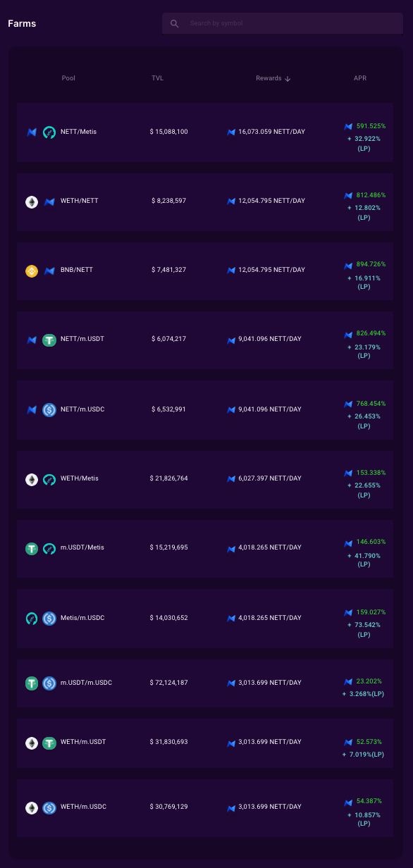Expand the NETT/Metis farm row
The height and width of the screenshot is (868, 413).
(205, 132)
